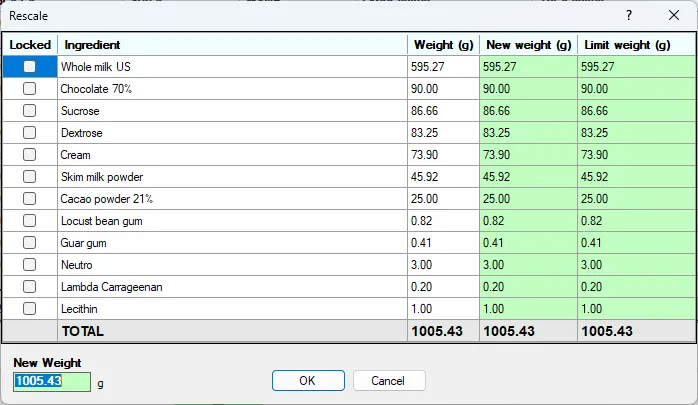698x405 pixels.
Task: Edit Neutro new weight 3.00
Action: pyautogui.click(x=528, y=265)
